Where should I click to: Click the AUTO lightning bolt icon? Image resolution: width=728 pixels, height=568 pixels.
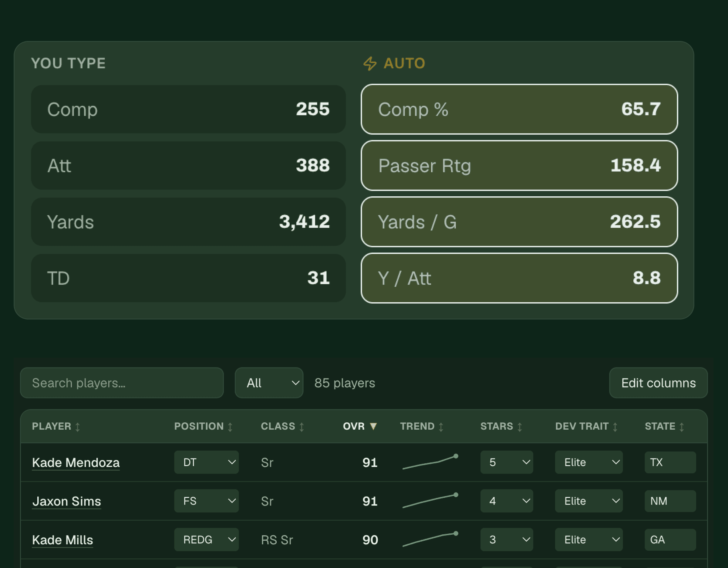[370, 63]
